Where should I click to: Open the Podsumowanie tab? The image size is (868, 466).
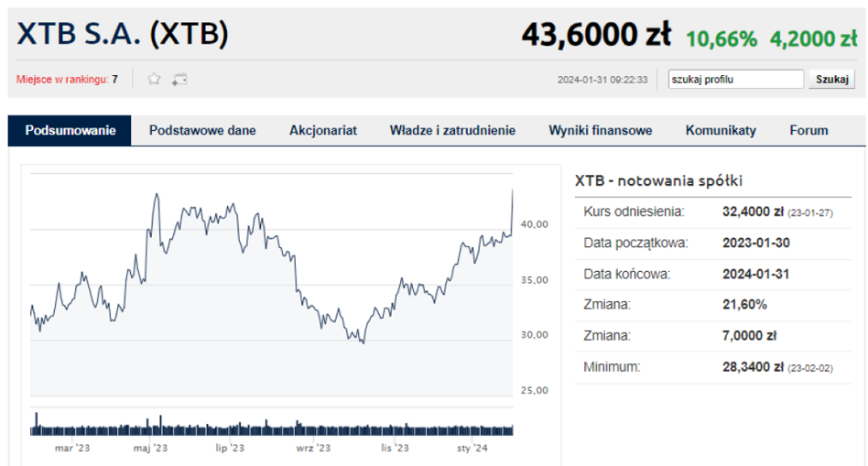[70, 131]
